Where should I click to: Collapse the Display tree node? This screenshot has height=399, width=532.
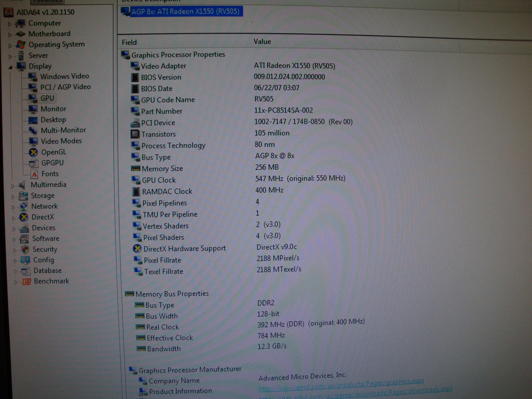point(10,67)
